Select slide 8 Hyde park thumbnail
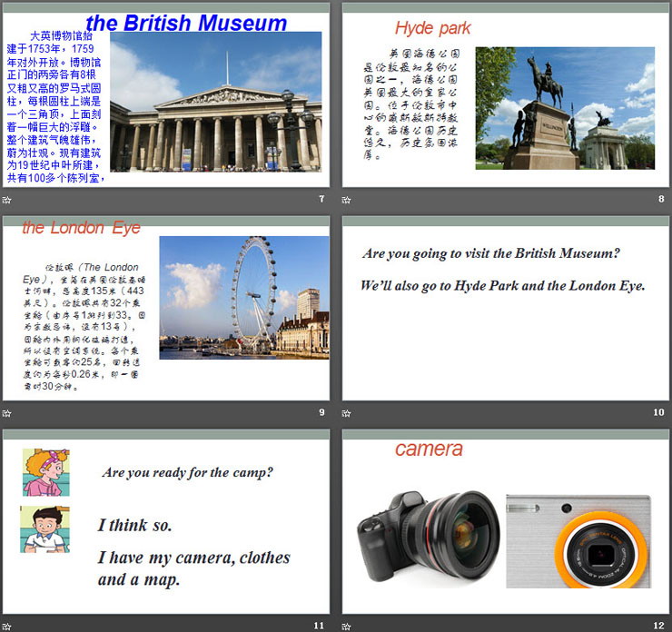 (505, 94)
